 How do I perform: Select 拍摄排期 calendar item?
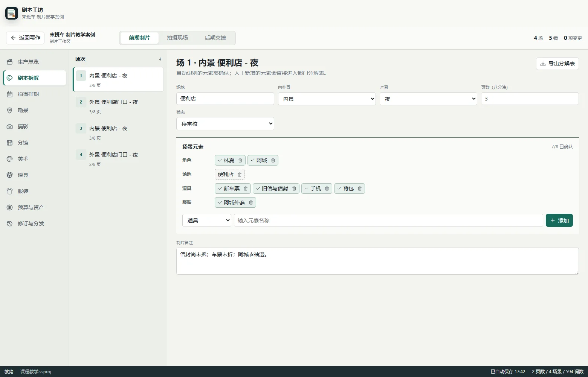click(35, 94)
